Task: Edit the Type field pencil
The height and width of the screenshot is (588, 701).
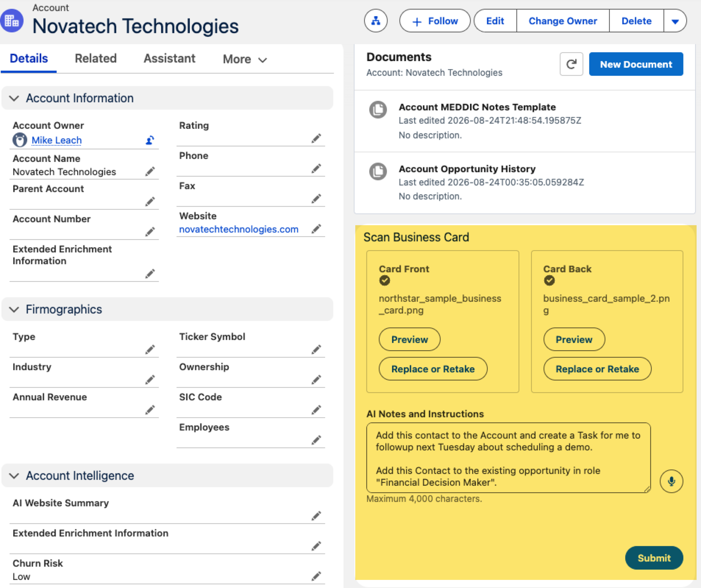Action: (150, 349)
